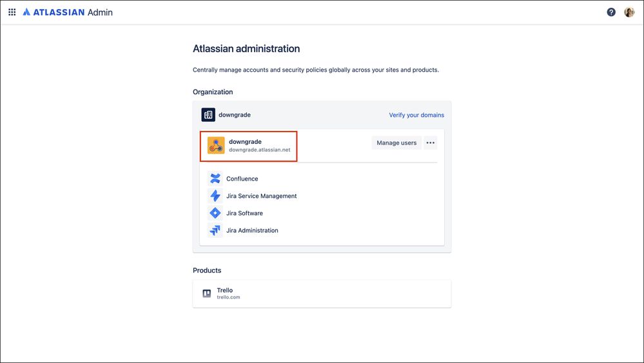Open the Confluence product link
Image resolution: width=644 pixels, height=363 pixels.
[242, 179]
